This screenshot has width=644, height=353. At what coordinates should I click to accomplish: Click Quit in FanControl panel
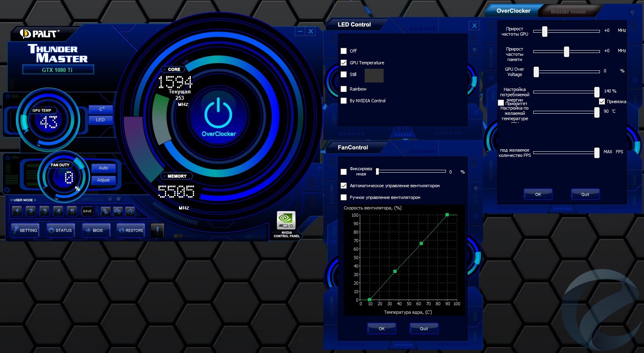[x=424, y=328]
